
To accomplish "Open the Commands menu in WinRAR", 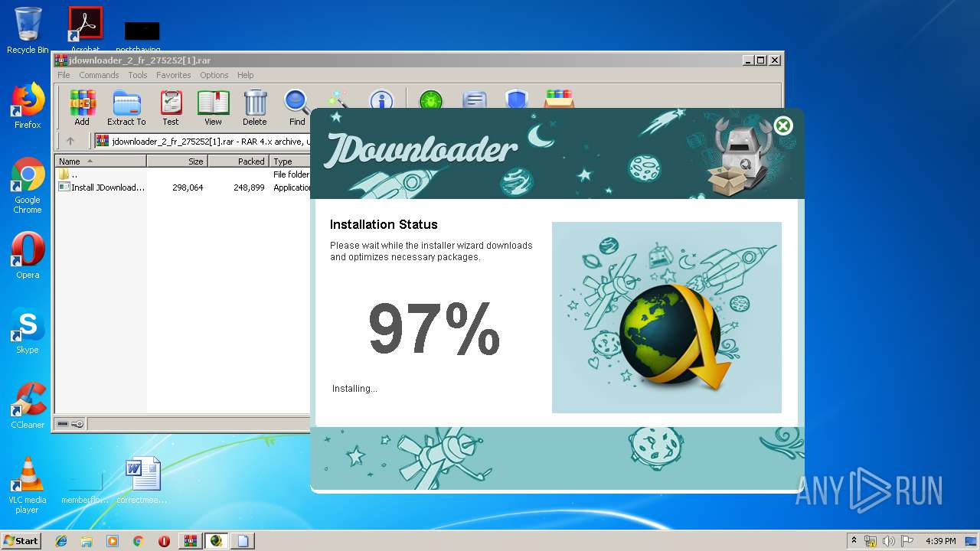I will (x=99, y=75).
